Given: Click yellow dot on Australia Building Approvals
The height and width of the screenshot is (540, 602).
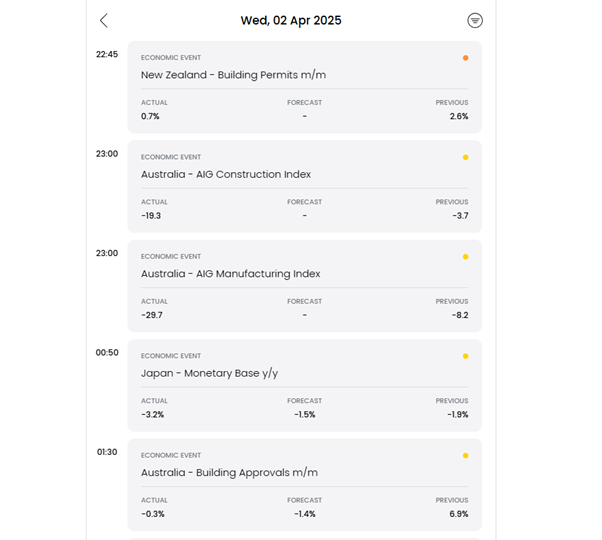Looking at the screenshot, I should pos(465,456).
